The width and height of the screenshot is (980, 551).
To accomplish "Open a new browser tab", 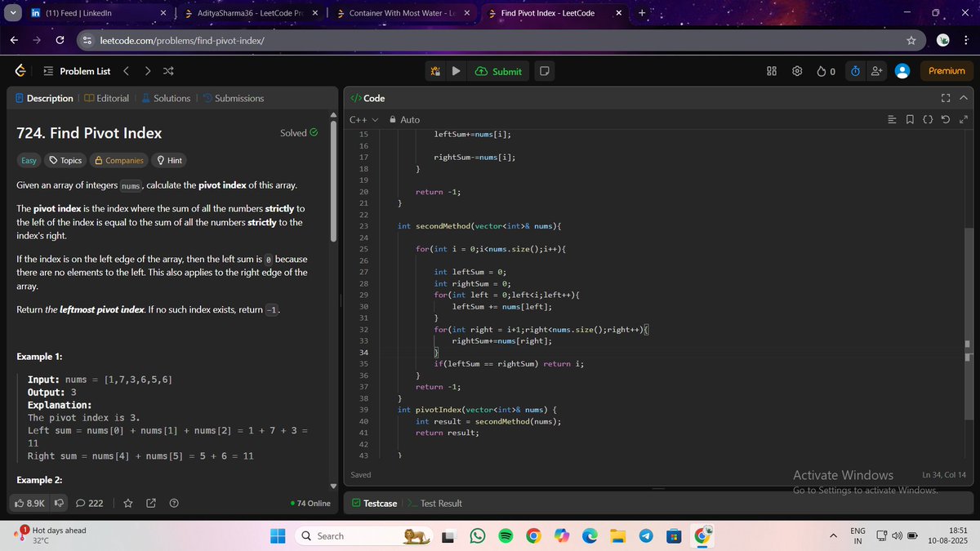I will click(641, 13).
